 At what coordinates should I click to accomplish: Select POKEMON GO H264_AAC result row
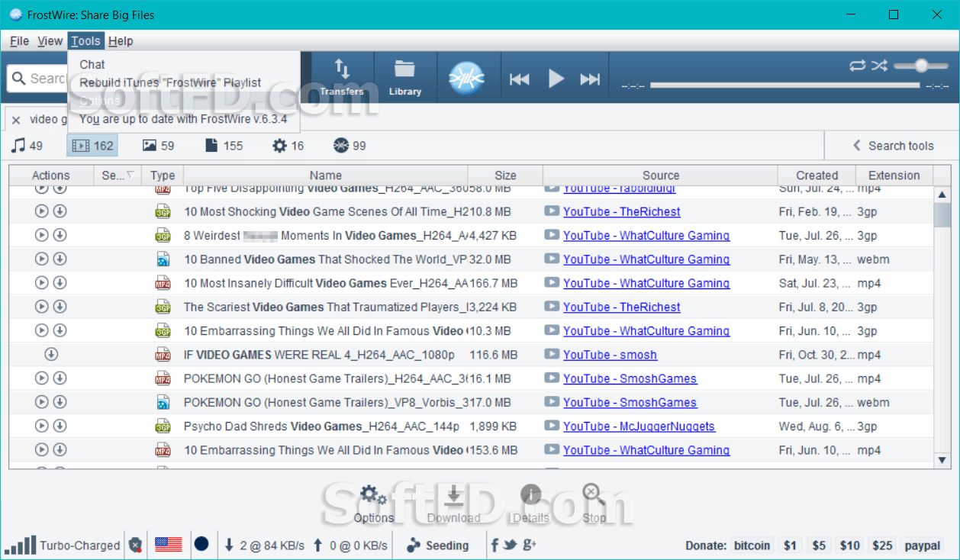(x=470, y=378)
